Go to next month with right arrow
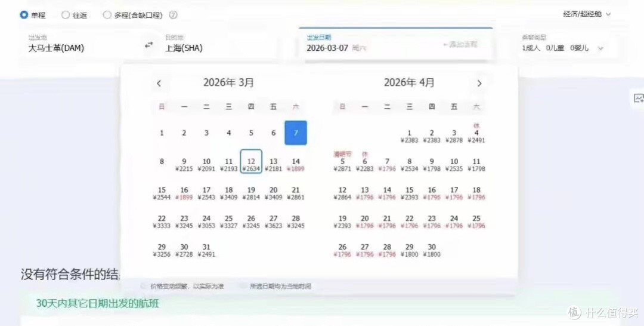The image size is (644, 326). coord(479,84)
